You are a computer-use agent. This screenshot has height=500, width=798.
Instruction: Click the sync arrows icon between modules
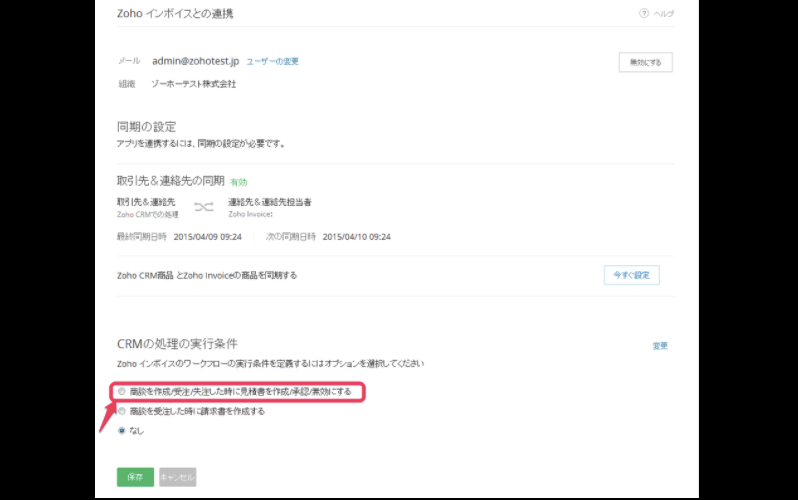coord(204,207)
